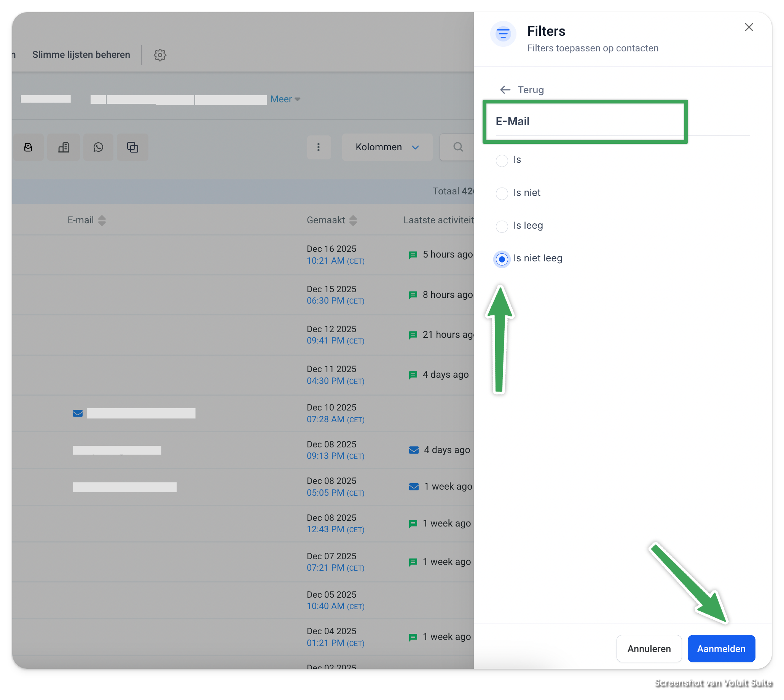784x700 pixels.
Task: Click the email verify envelope icon
Action: click(29, 147)
